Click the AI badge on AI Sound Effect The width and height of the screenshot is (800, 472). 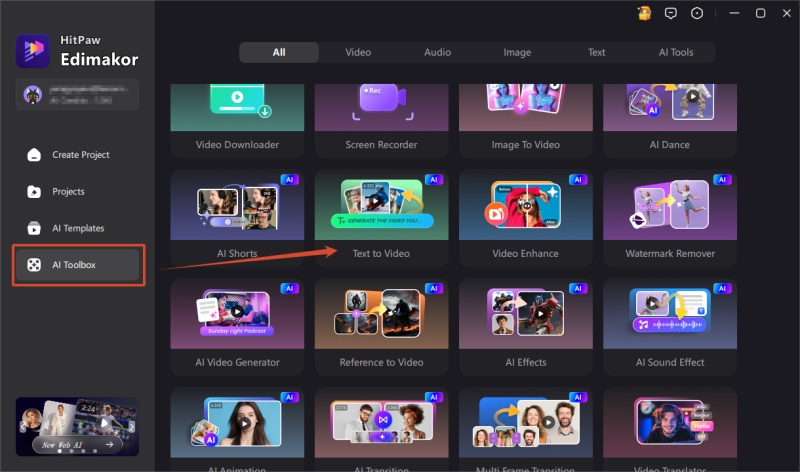click(x=722, y=288)
